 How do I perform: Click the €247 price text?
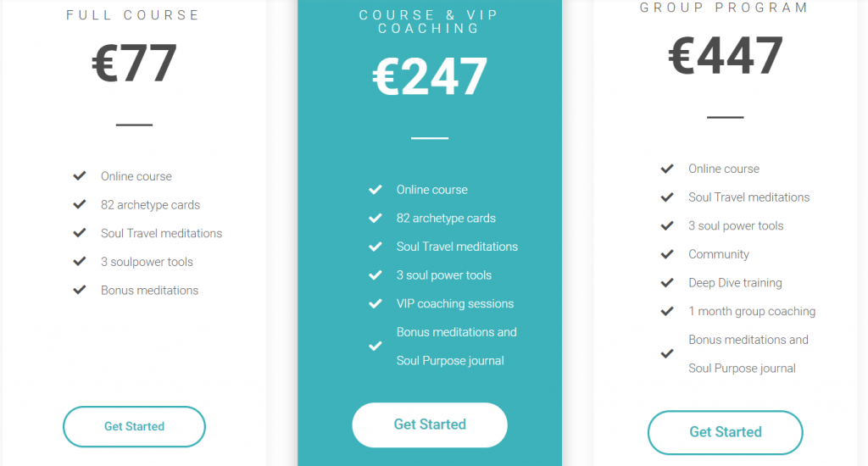click(430, 76)
